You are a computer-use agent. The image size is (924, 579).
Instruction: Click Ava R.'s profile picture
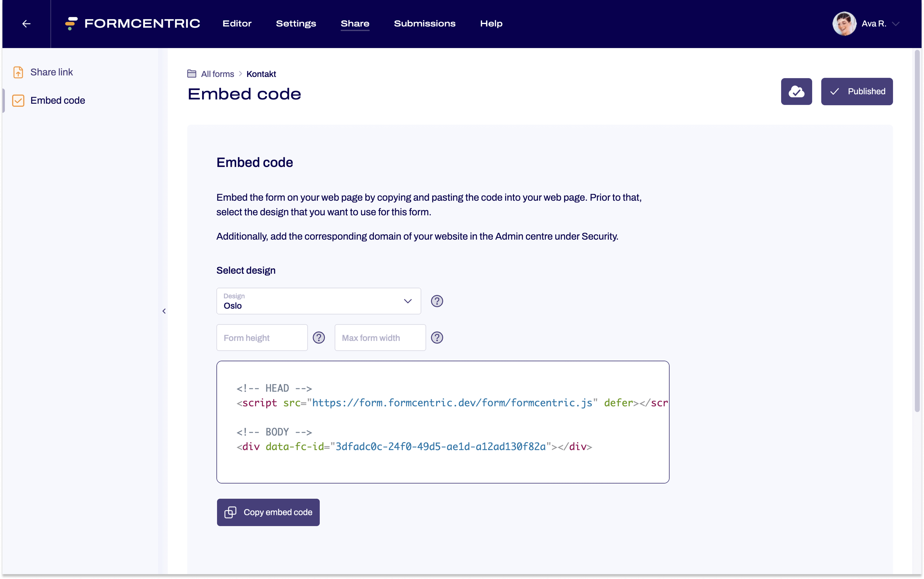coord(844,23)
